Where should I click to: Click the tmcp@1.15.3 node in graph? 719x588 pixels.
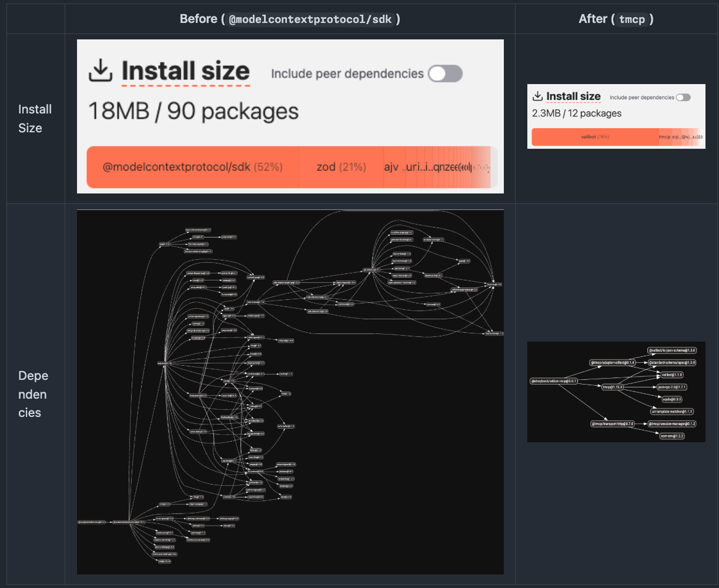click(612, 387)
